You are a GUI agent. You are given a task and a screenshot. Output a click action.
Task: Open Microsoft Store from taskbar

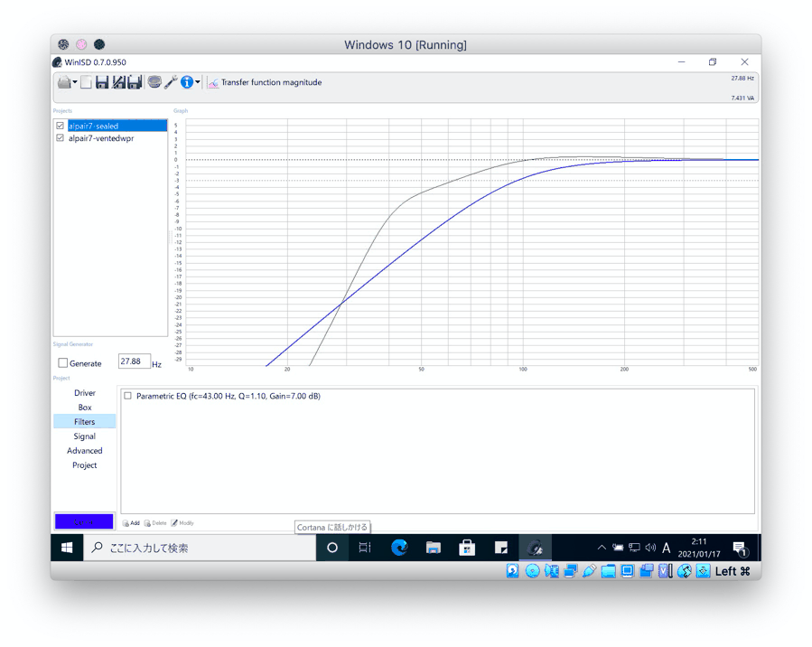pyautogui.click(x=467, y=548)
